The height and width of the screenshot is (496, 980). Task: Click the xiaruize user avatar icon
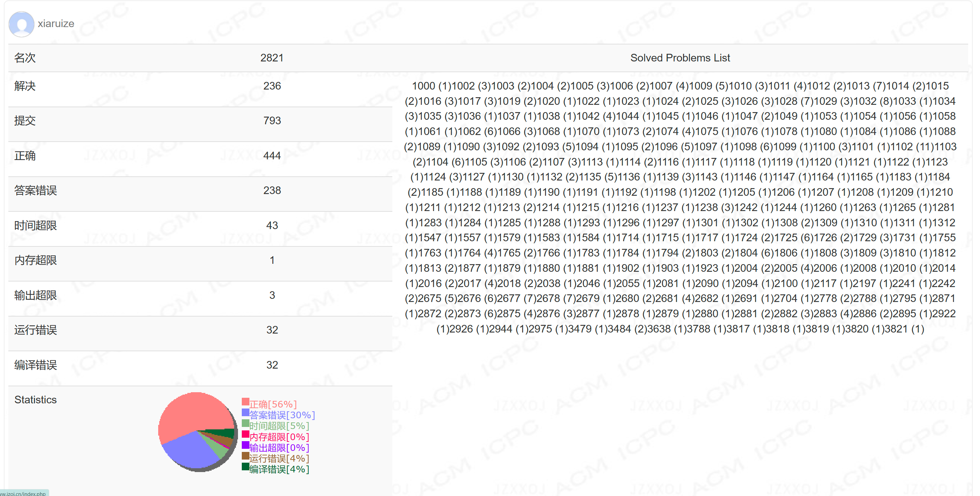point(21,24)
